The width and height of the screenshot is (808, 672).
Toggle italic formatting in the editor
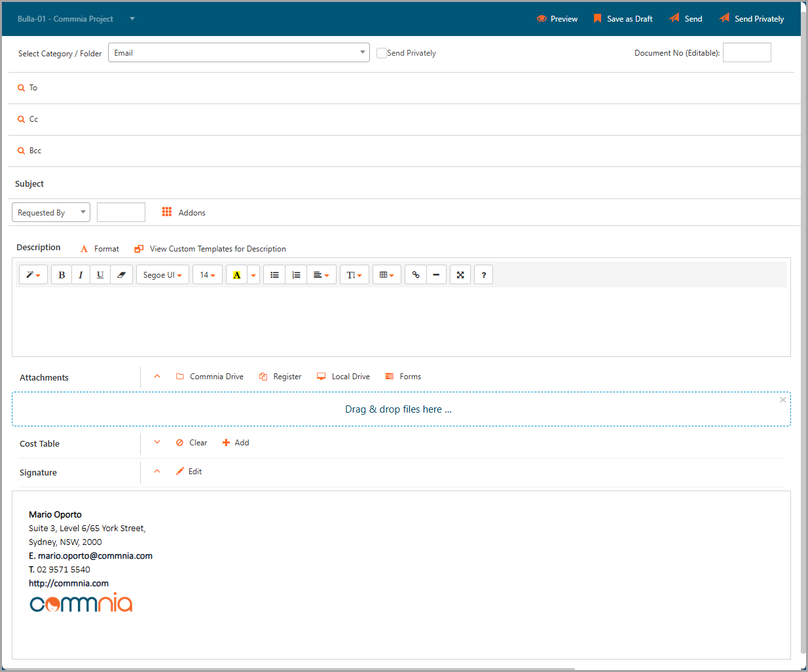click(x=81, y=275)
